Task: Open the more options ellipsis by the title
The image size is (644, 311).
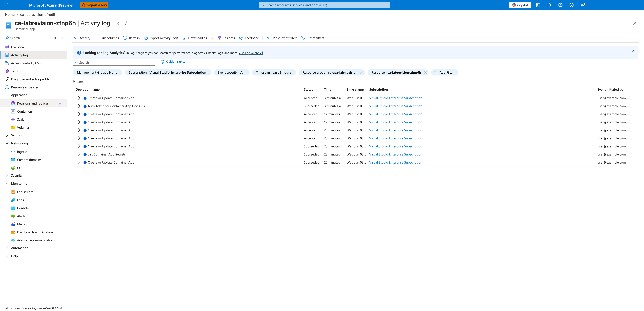Action: point(134,23)
